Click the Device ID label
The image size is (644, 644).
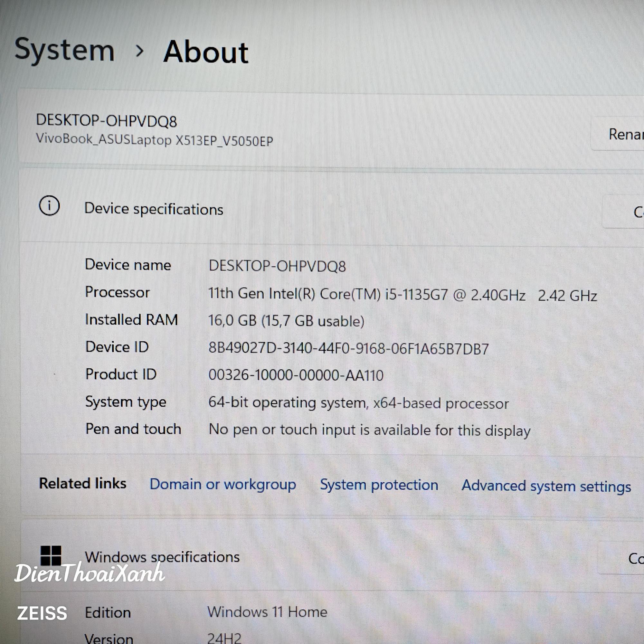point(117,347)
